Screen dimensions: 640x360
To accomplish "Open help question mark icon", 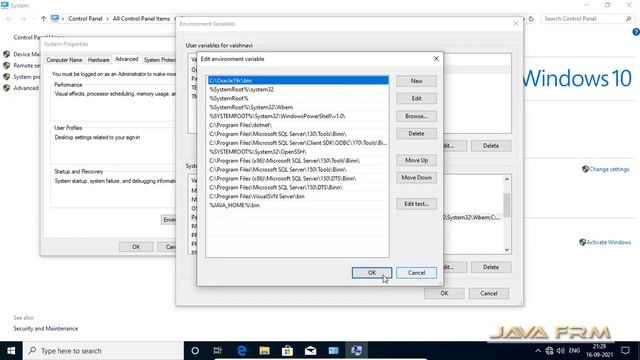I will [636, 32].
